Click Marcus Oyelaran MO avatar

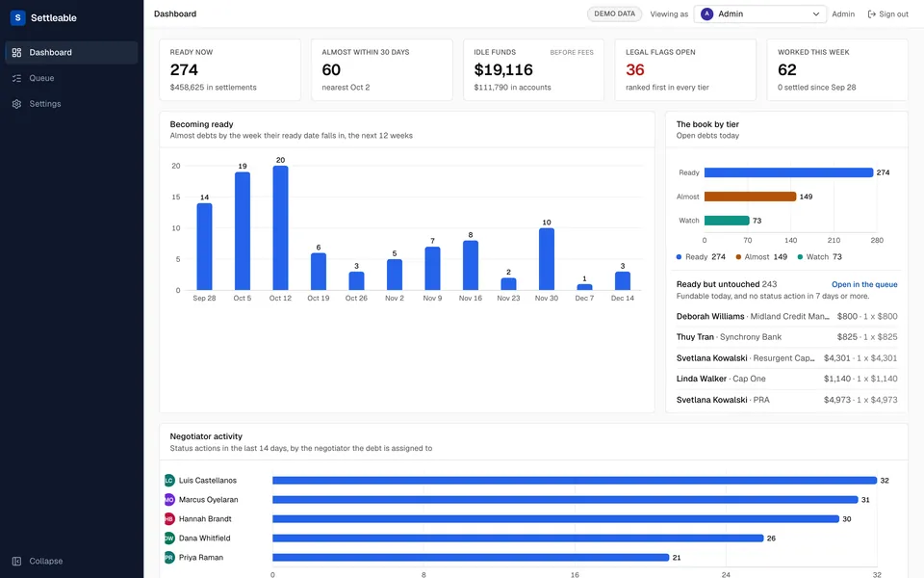pos(169,500)
